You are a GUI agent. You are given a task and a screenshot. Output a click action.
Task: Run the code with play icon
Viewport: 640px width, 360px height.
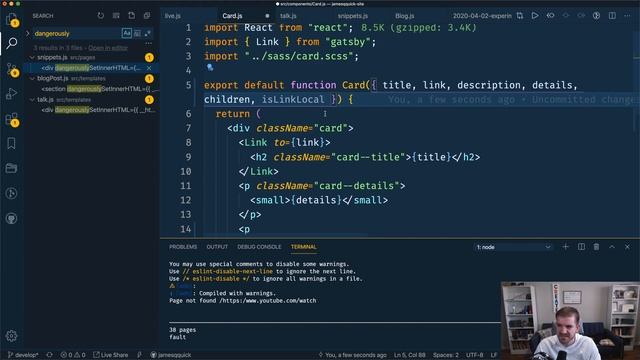(535, 16)
